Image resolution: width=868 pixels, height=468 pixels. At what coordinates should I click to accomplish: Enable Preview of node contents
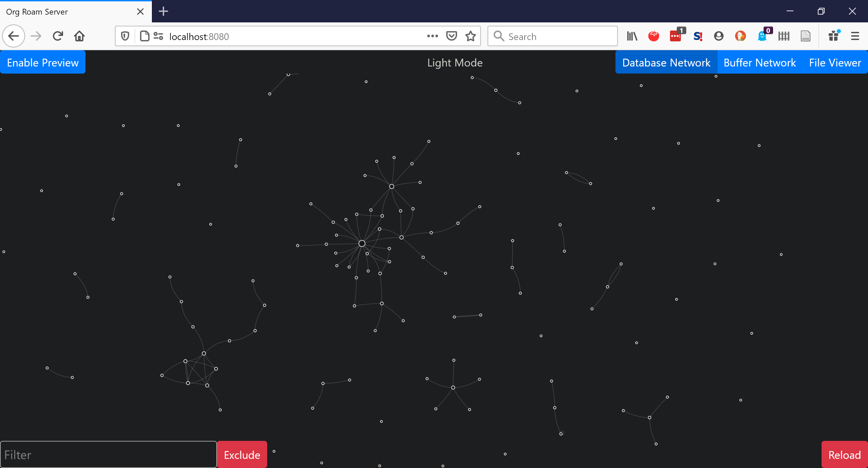[43, 62]
